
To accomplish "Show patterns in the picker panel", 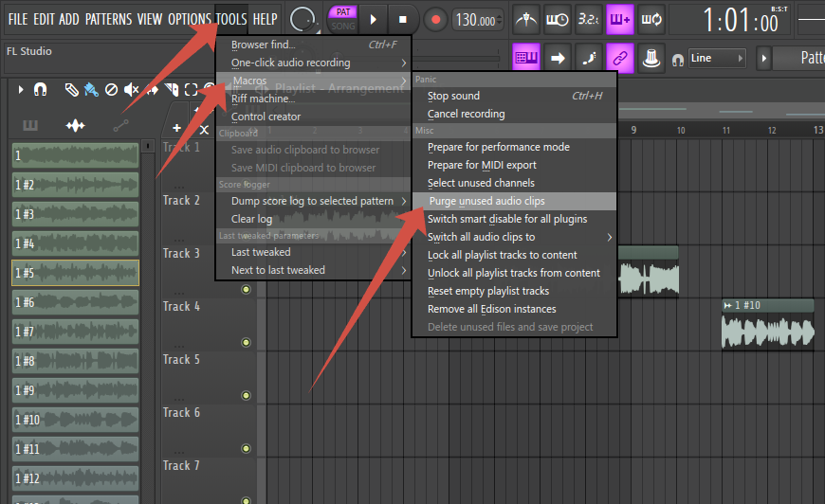I will pyautogui.click(x=30, y=126).
